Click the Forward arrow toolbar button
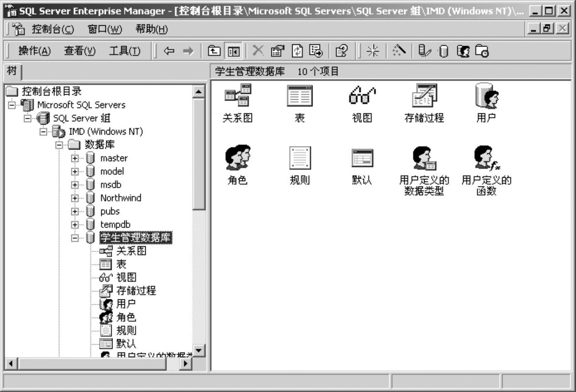The width and height of the screenshot is (576, 392). 188,51
